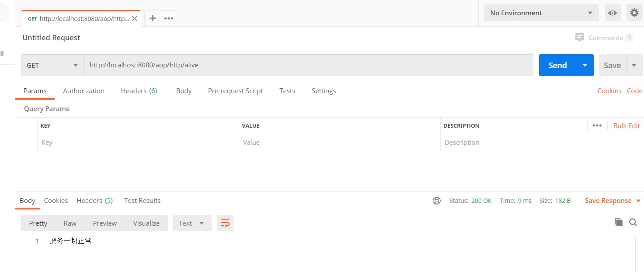
Task: Open a new request tab with plus icon
Action: [x=153, y=18]
